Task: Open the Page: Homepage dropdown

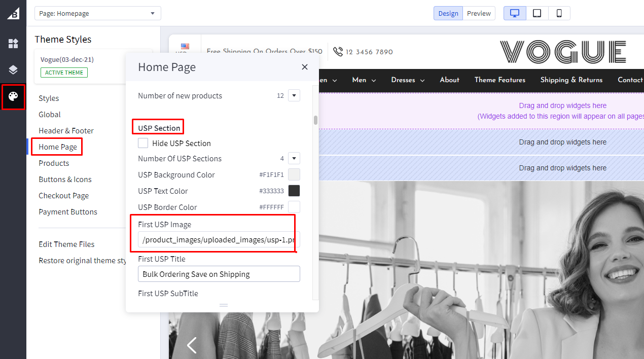Action: point(97,13)
